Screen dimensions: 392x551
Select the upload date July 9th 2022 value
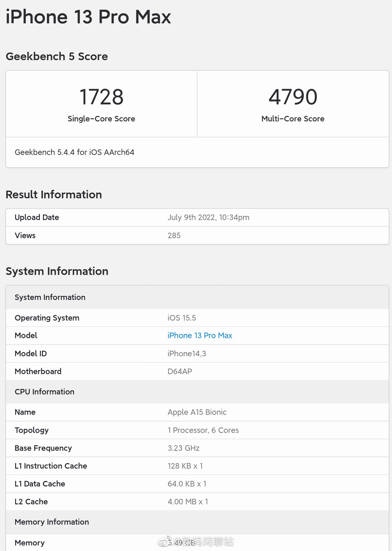pos(208,218)
